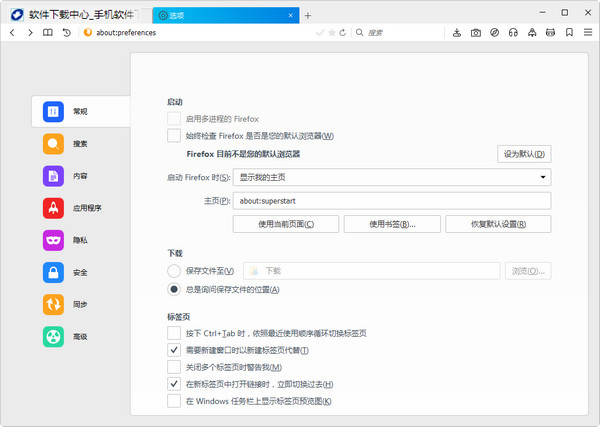This screenshot has height=427, width=600.
Task: Click 恢复默认设置 button
Action: pyautogui.click(x=498, y=224)
